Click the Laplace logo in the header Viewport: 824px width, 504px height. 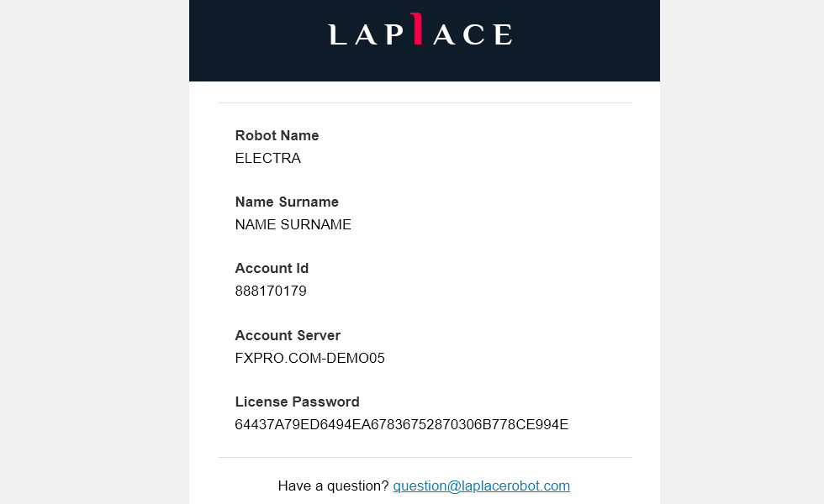420,29
